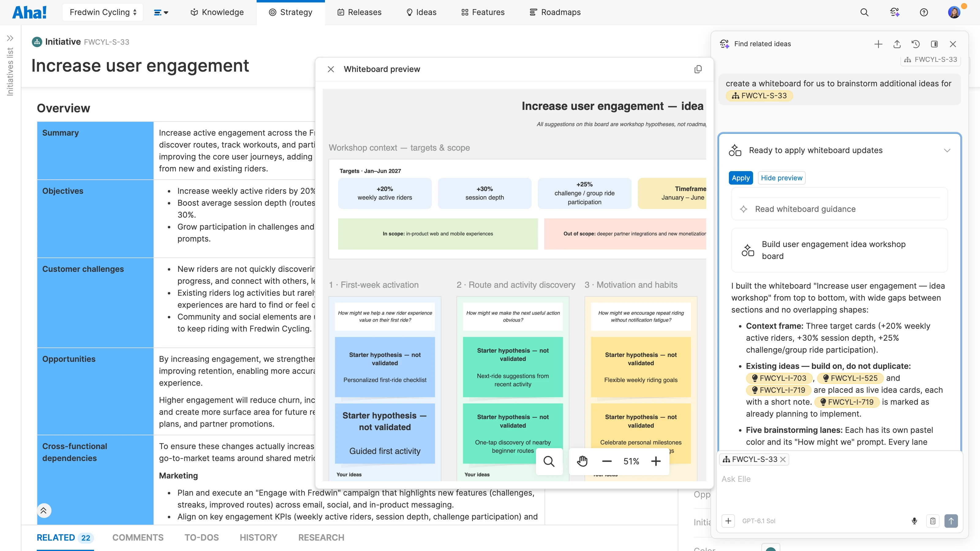Switch to the RELATED tab
This screenshot has height=551, width=980.
coord(65,537)
